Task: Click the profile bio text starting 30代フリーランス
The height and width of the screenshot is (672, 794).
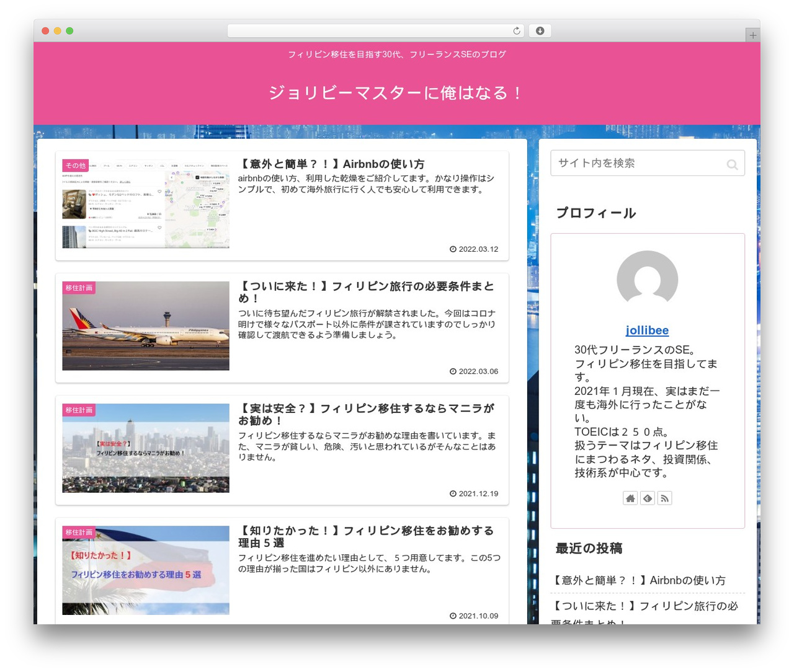Action: [647, 411]
